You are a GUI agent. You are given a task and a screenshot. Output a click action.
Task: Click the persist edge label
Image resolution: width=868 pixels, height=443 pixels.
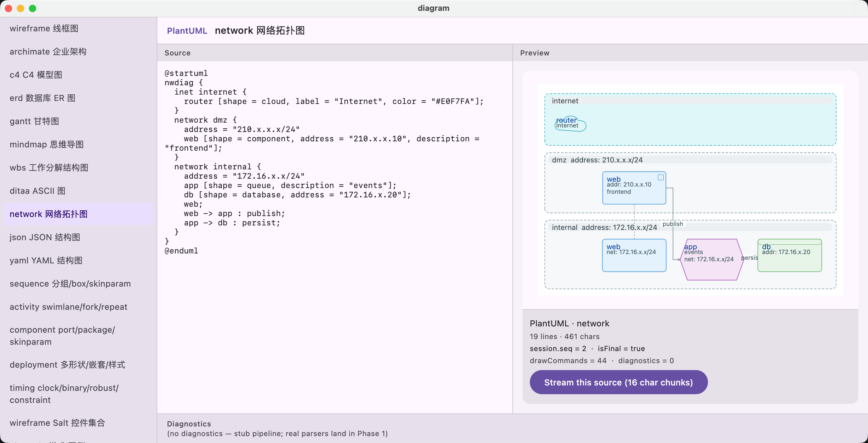pos(749,258)
